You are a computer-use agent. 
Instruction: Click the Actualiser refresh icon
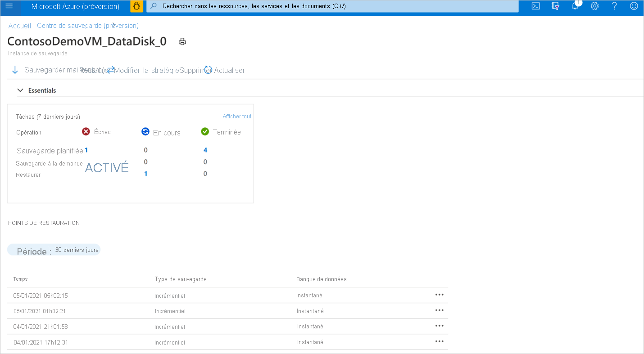[x=208, y=70]
